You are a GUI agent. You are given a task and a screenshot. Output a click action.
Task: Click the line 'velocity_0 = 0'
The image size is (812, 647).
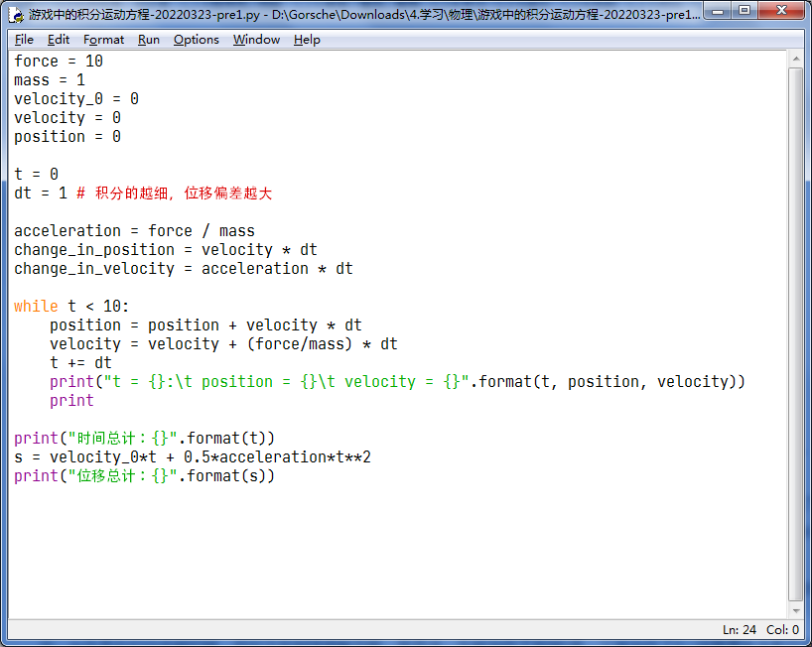pos(76,99)
